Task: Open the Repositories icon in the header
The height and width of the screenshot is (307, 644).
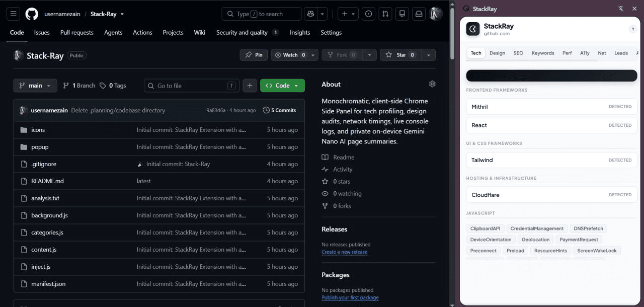Action: tap(402, 14)
